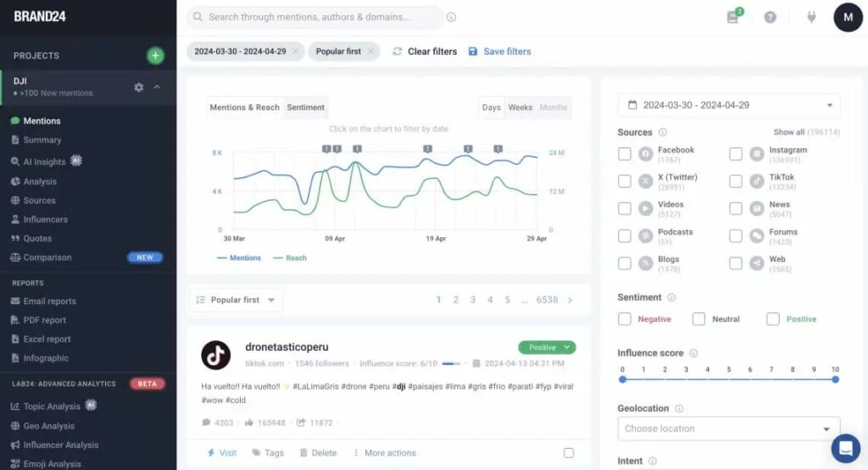
Task: Open DJI project settings gear
Action: [139, 87]
